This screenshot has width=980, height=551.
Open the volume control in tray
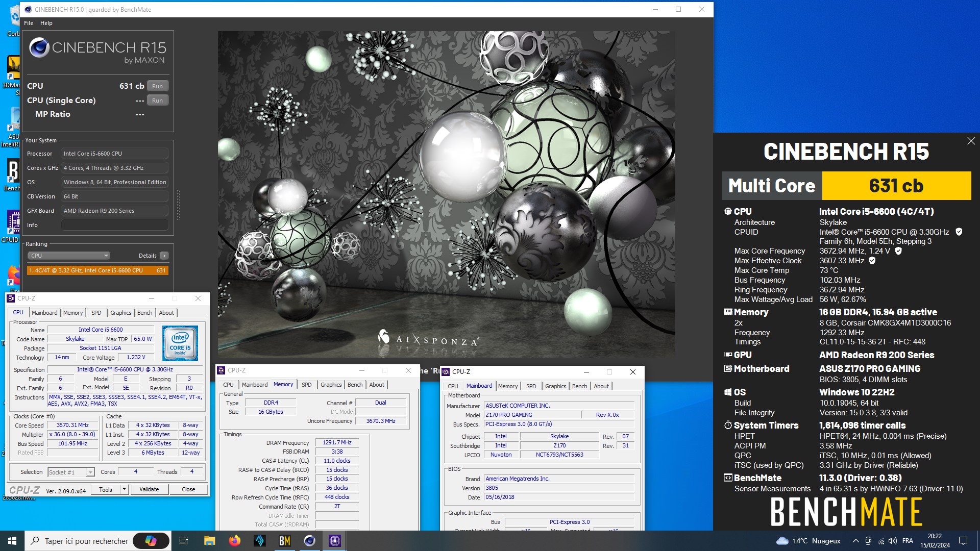(893, 541)
